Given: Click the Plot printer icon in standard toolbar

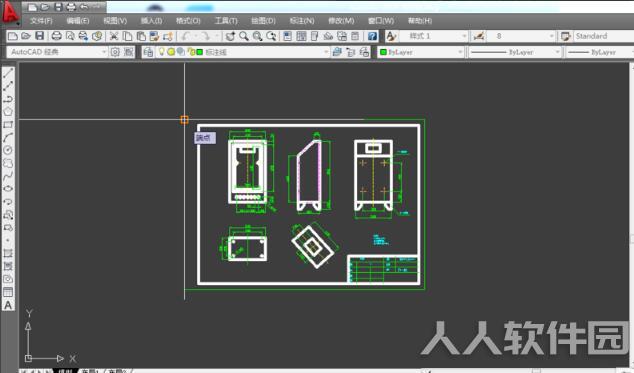Looking at the screenshot, I should pyautogui.click(x=57, y=36).
